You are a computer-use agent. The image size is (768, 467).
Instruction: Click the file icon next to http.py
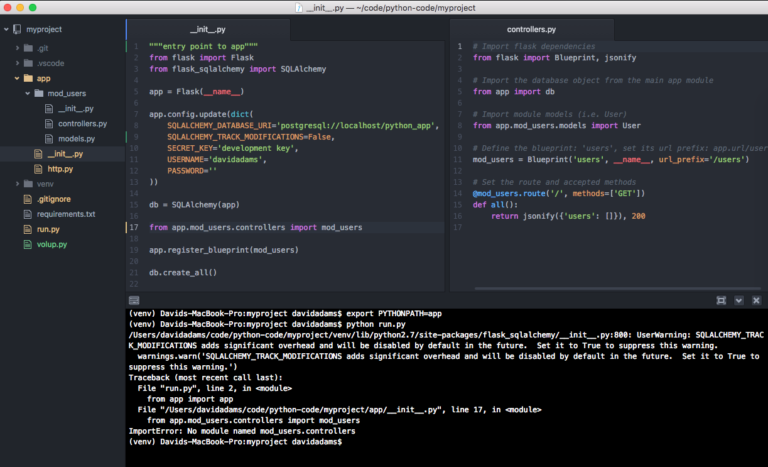click(x=40, y=169)
